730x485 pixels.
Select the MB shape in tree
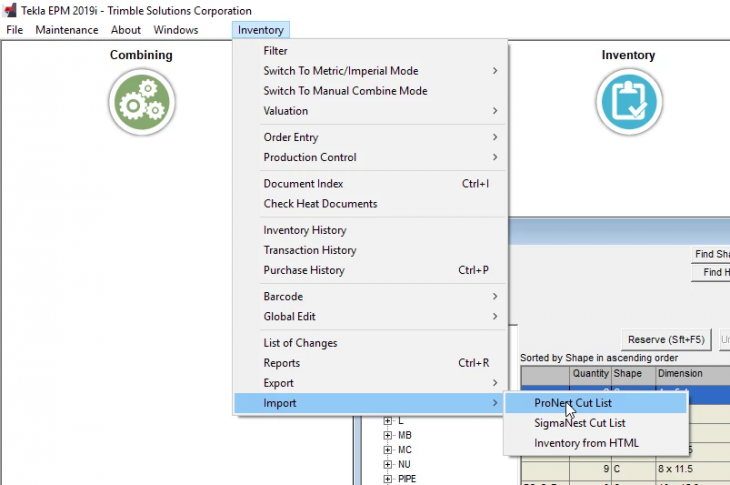coord(405,435)
